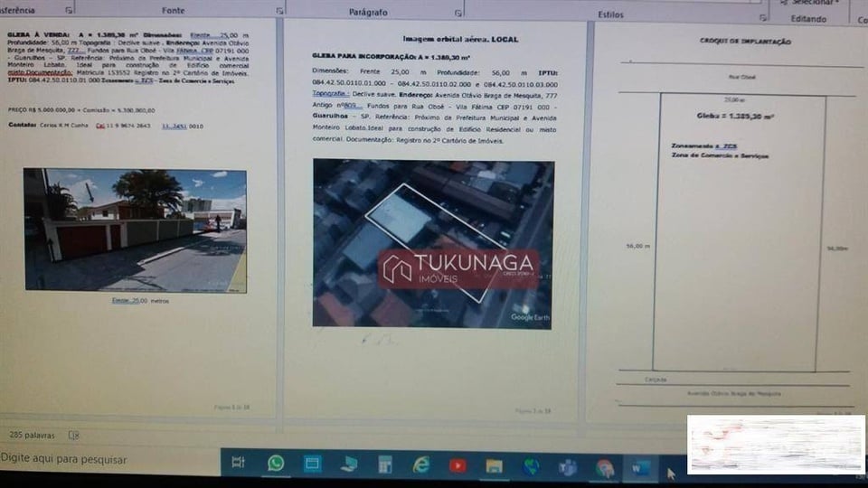Open the Selecionar dropdown in Editando
Viewport: 868px width, 488px height.
point(812,2)
